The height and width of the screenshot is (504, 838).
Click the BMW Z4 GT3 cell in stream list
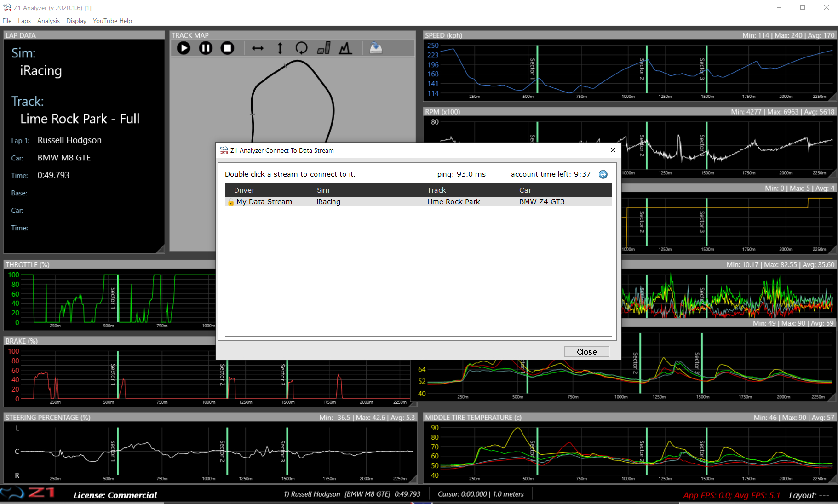coord(542,202)
